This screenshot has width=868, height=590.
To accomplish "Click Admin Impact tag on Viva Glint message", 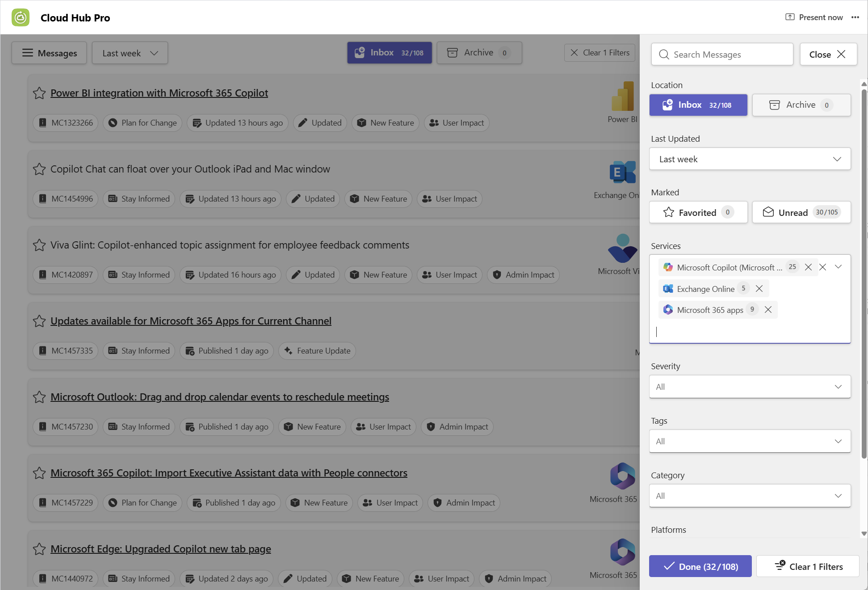I will click(x=524, y=275).
